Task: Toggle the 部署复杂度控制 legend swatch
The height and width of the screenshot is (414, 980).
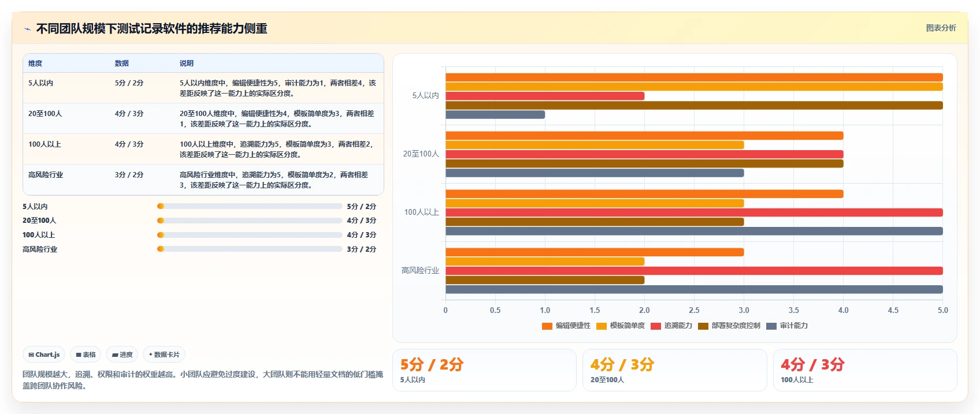Action: tap(703, 326)
